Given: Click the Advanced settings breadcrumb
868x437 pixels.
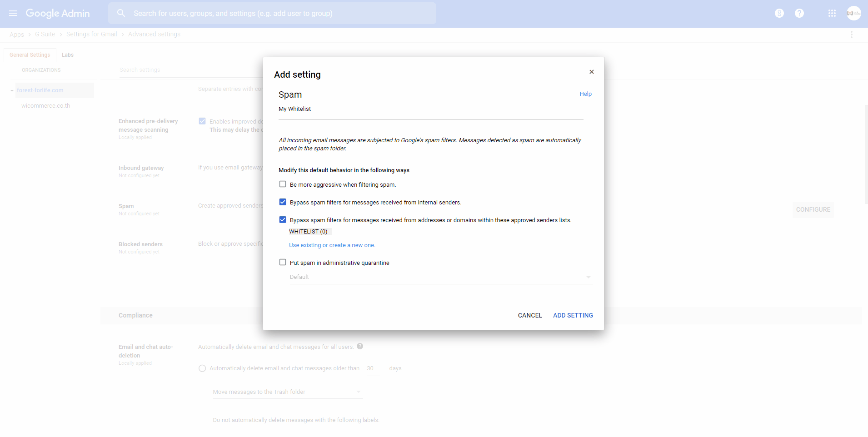Looking at the screenshot, I should tap(154, 35).
